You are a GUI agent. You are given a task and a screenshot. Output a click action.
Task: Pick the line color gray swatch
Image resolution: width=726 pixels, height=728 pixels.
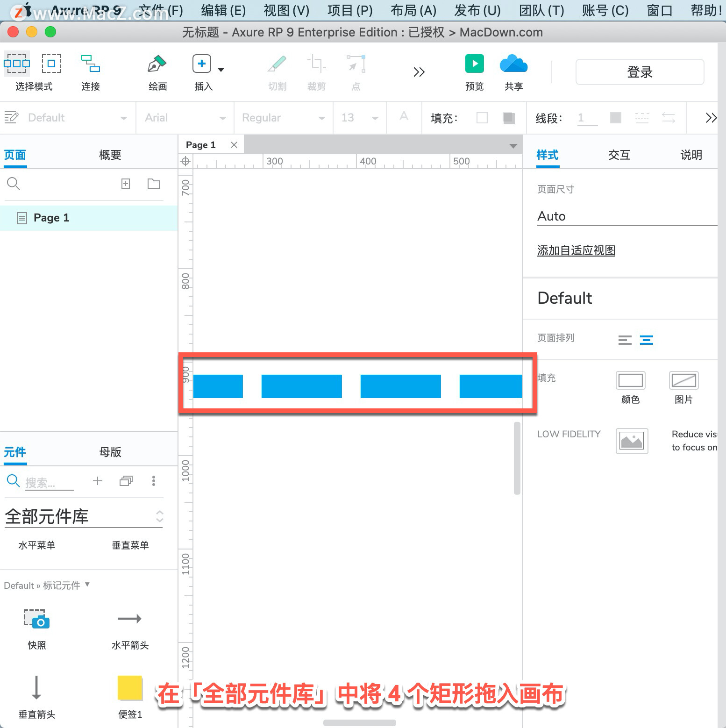coord(616,118)
